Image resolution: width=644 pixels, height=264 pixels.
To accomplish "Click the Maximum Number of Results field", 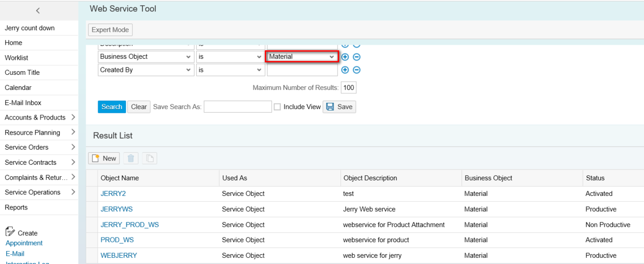I will pos(348,88).
